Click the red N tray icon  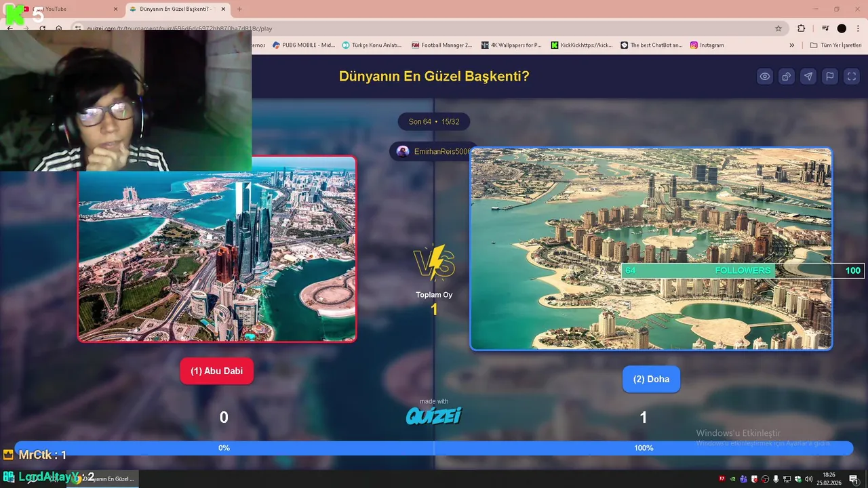(x=722, y=479)
